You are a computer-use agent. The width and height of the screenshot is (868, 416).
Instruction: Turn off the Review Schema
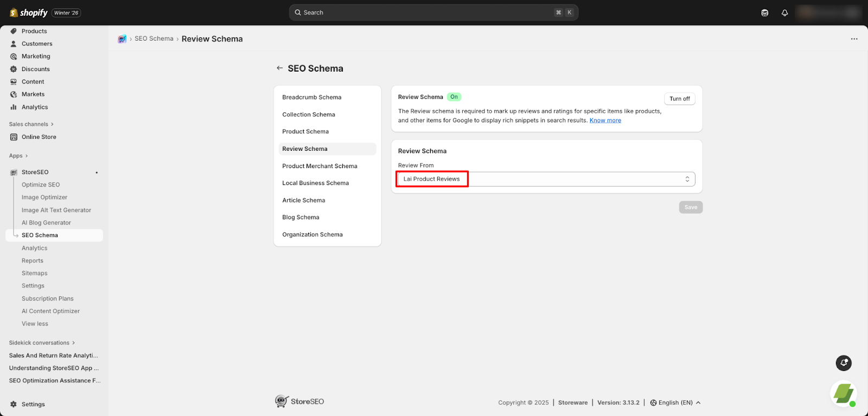coord(679,99)
